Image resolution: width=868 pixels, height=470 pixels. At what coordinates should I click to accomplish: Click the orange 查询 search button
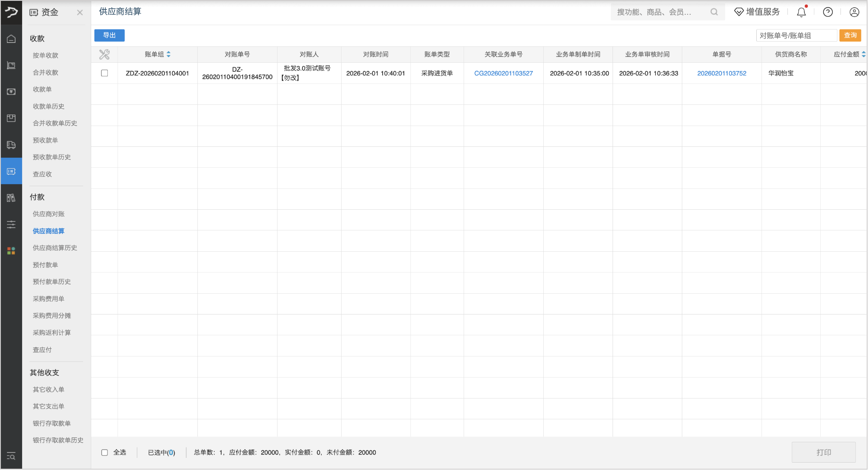[x=850, y=36]
